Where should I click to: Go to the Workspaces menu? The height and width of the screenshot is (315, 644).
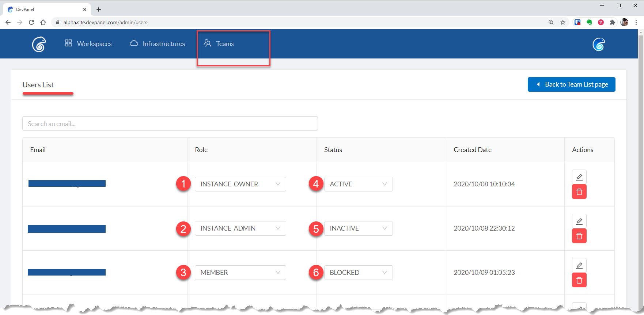pyautogui.click(x=88, y=44)
